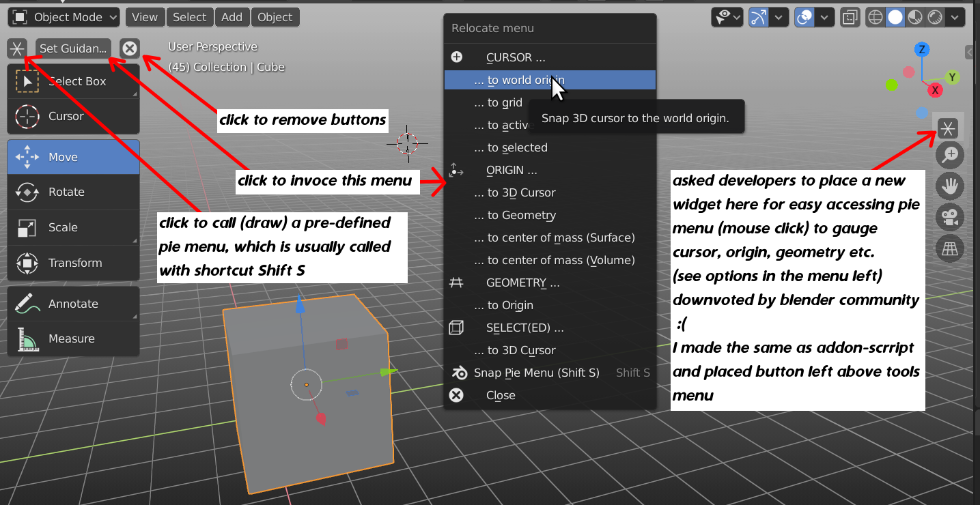Switch to Rendered viewport shading
Image resolution: width=980 pixels, height=505 pixels.
pos(934,17)
